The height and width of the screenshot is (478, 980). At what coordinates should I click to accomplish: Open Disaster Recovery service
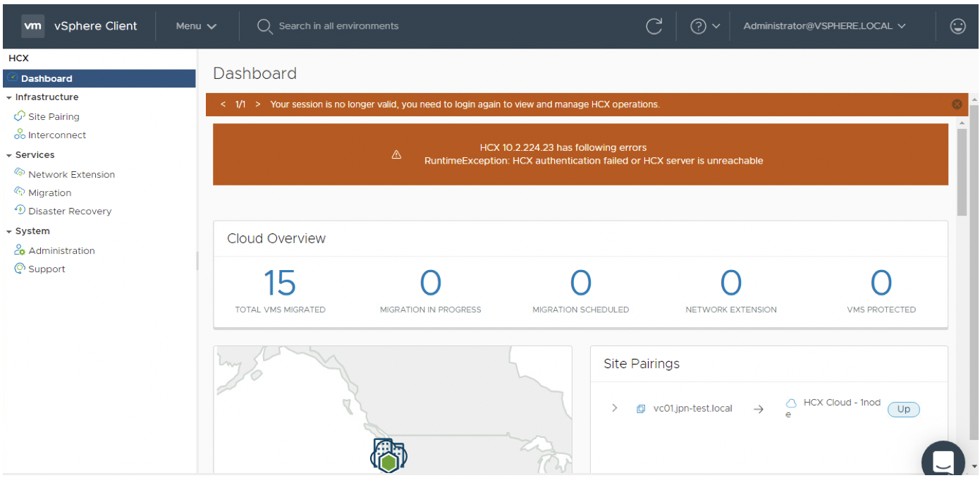point(70,211)
